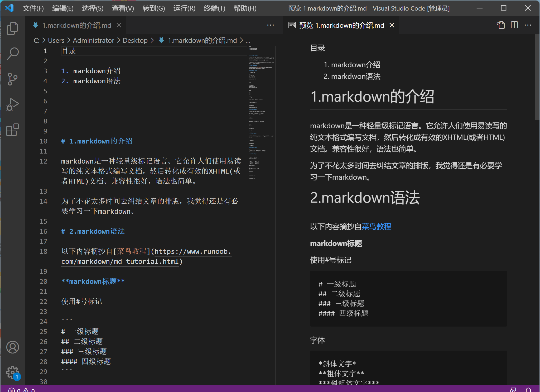The image size is (540, 392).
Task: Click the preview pane vertical scrollbar
Action: pos(537,77)
